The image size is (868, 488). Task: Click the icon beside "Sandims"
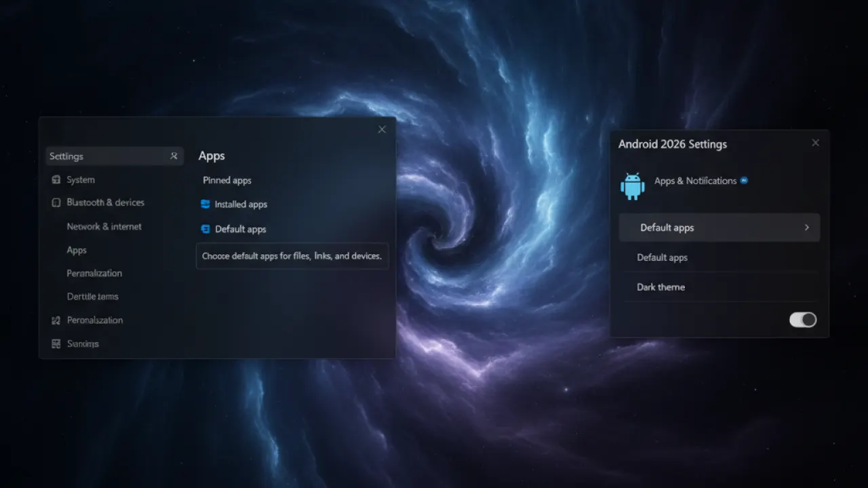click(56, 344)
